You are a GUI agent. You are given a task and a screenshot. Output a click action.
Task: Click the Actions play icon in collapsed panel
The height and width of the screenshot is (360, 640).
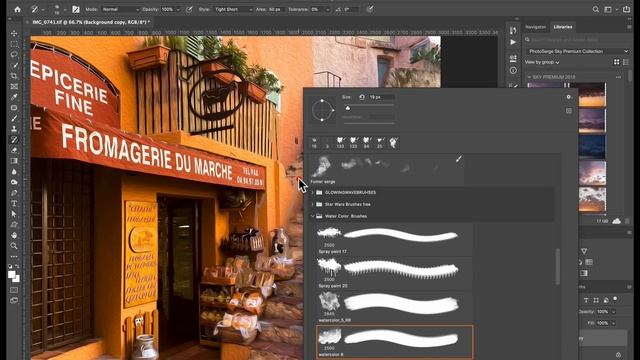513,42
